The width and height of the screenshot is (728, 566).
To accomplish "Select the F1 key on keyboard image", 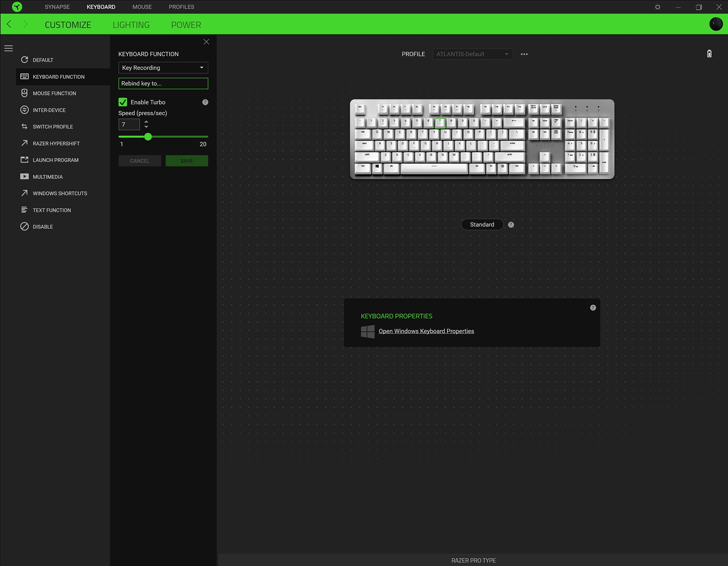I will tap(383, 109).
